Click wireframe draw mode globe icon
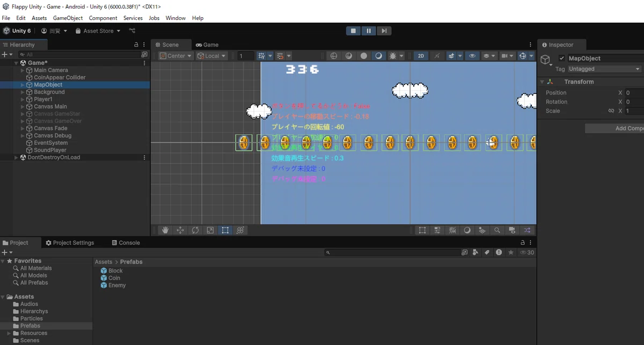Viewport: 644px width, 345px height. [x=334, y=56]
